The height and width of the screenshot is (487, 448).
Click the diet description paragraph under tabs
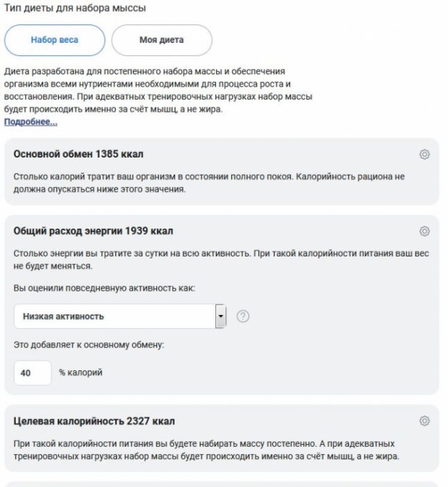(x=157, y=90)
